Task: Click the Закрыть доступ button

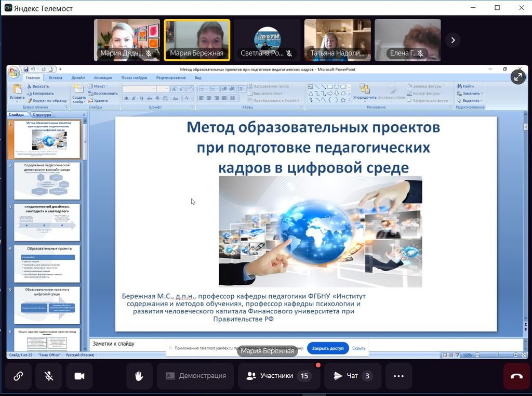Action: tap(328, 348)
